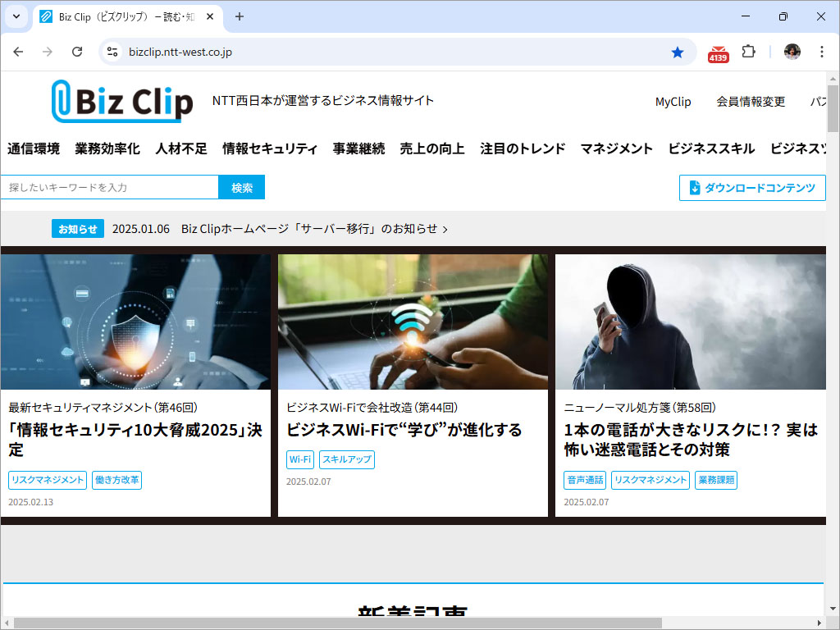The height and width of the screenshot is (630, 840).
Task: Open the Wi-Fi article thumbnail
Action: [x=413, y=322]
